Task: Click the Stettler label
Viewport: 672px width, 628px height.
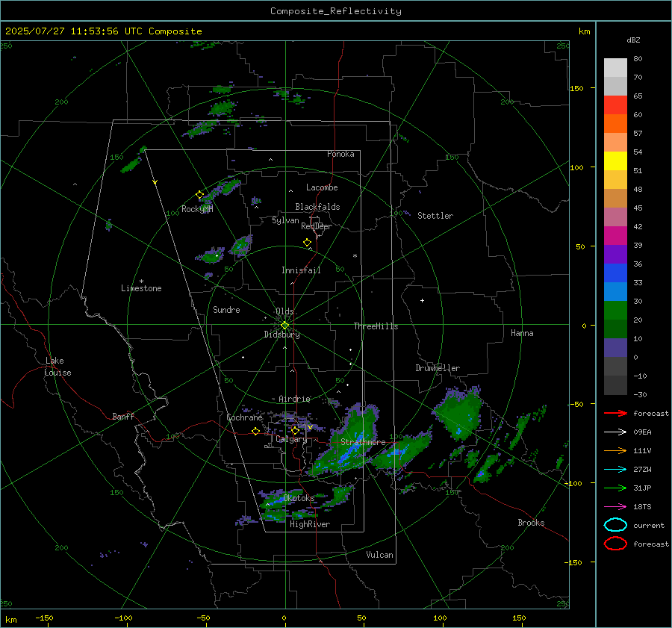Action: click(435, 216)
